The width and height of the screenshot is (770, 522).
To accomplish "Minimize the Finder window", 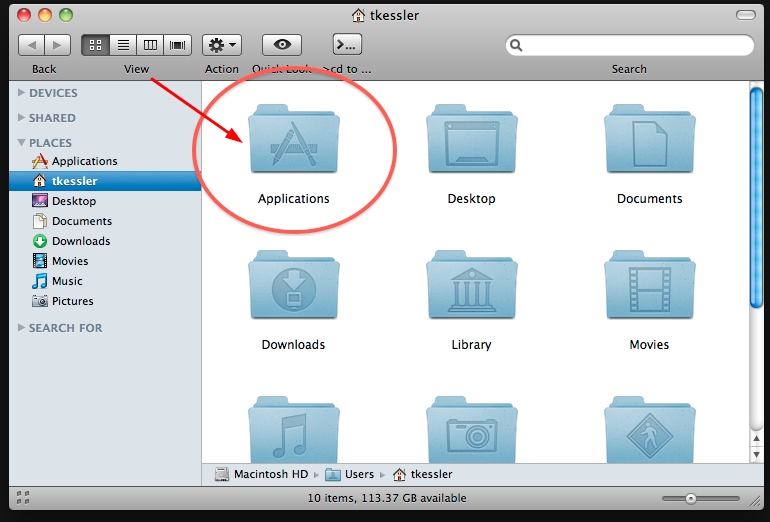I will pos(45,15).
